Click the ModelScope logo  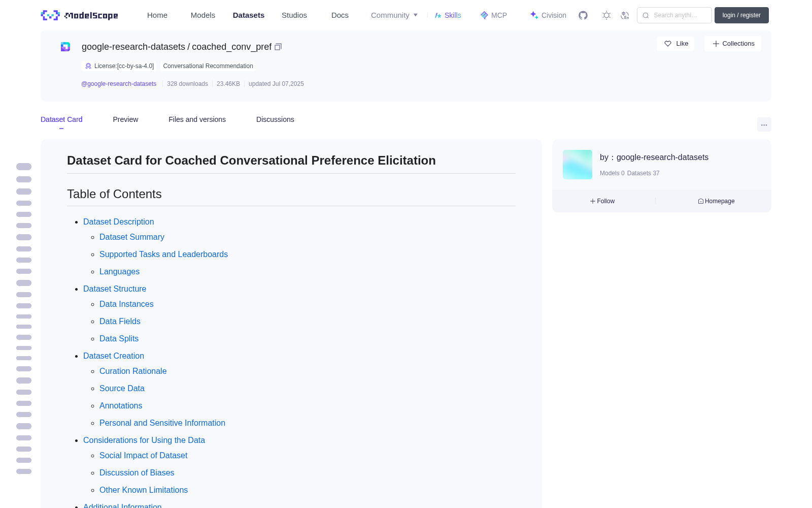point(80,15)
